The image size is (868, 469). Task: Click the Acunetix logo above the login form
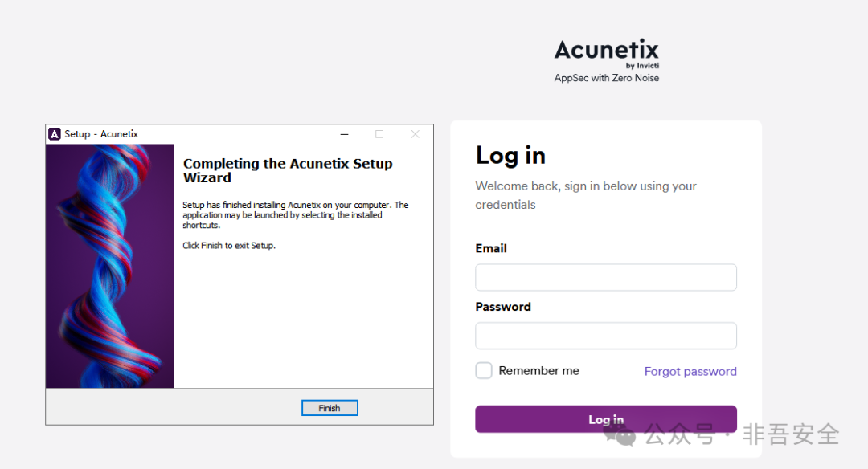point(606,50)
